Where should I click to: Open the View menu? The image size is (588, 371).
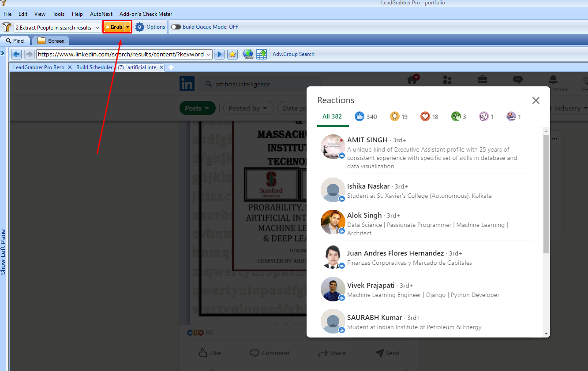coord(40,14)
